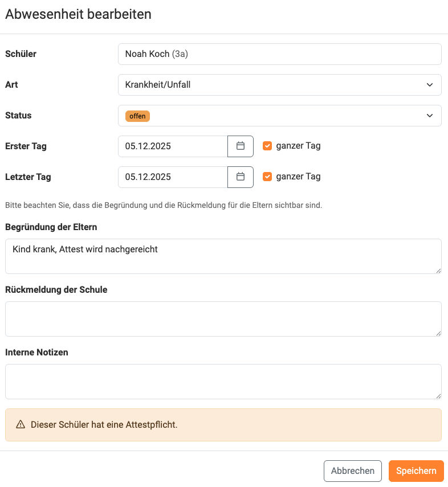Click the Attestpflicht warning banner
The width and height of the screenshot is (448, 487).
(x=223, y=424)
